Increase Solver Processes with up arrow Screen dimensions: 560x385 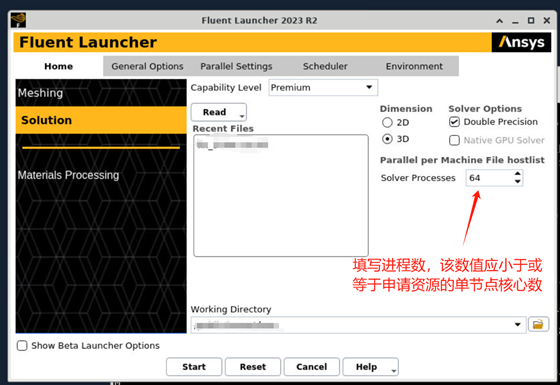(518, 174)
